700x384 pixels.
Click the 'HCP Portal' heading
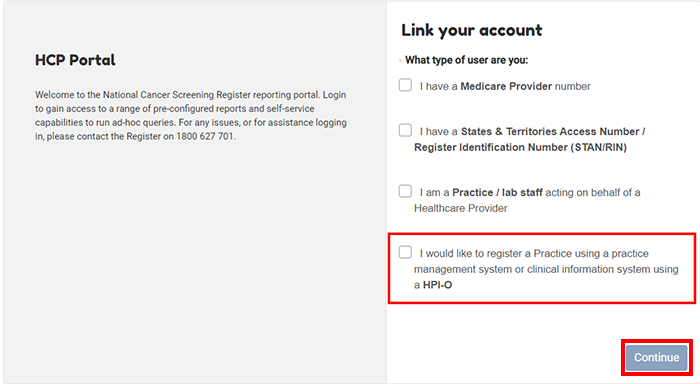(75, 60)
